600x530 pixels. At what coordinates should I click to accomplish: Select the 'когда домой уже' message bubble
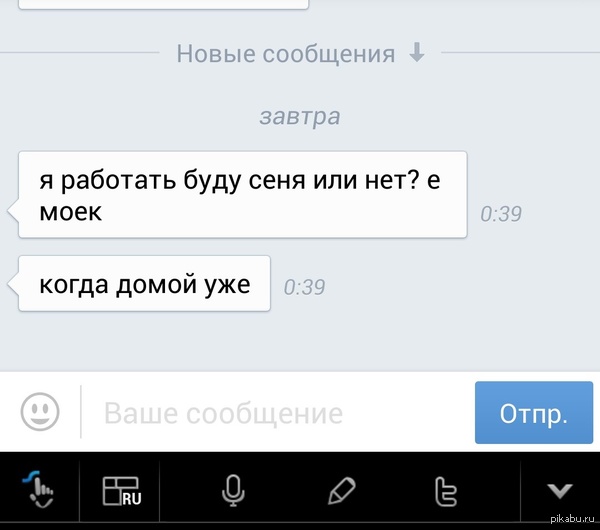[144, 283]
